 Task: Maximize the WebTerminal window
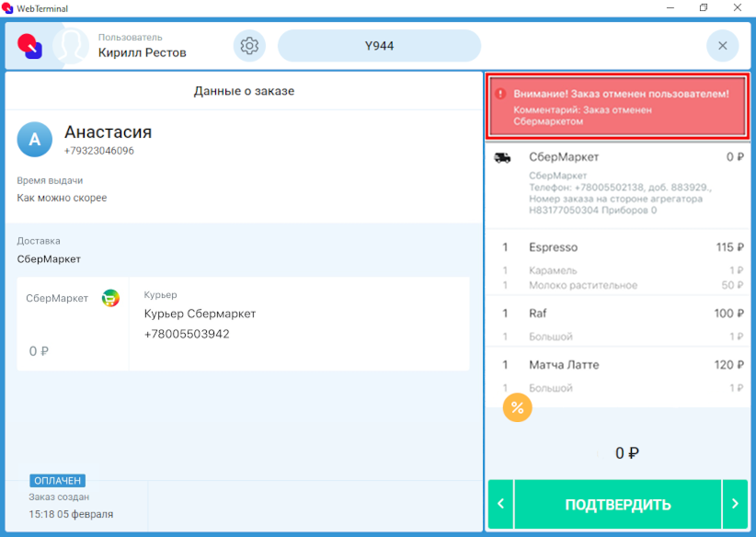pyautogui.click(x=704, y=7)
